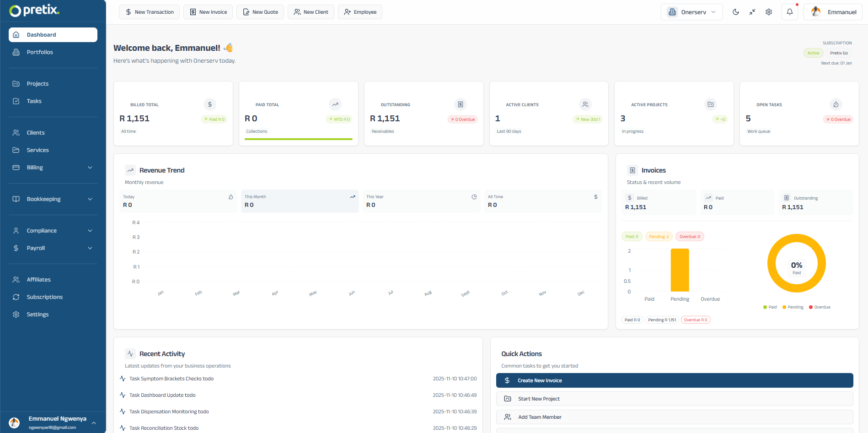Click the New Invoice button
868x433 pixels.
[x=208, y=11]
